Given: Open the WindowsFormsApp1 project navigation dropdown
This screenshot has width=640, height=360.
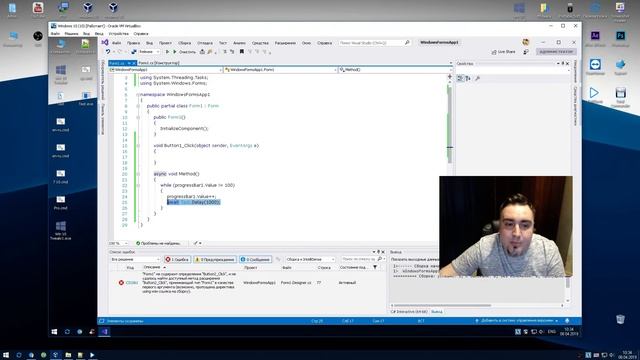Looking at the screenshot, I should tap(165, 70).
